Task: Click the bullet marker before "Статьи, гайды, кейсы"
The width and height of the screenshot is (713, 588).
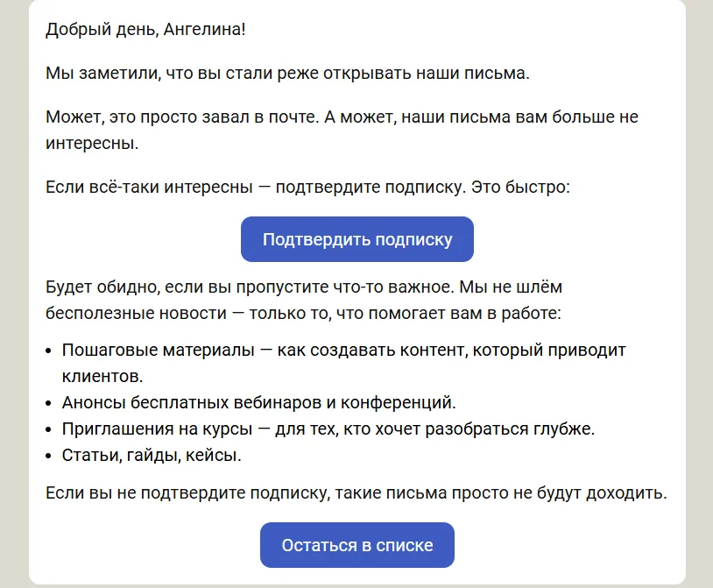Action: tap(49, 457)
